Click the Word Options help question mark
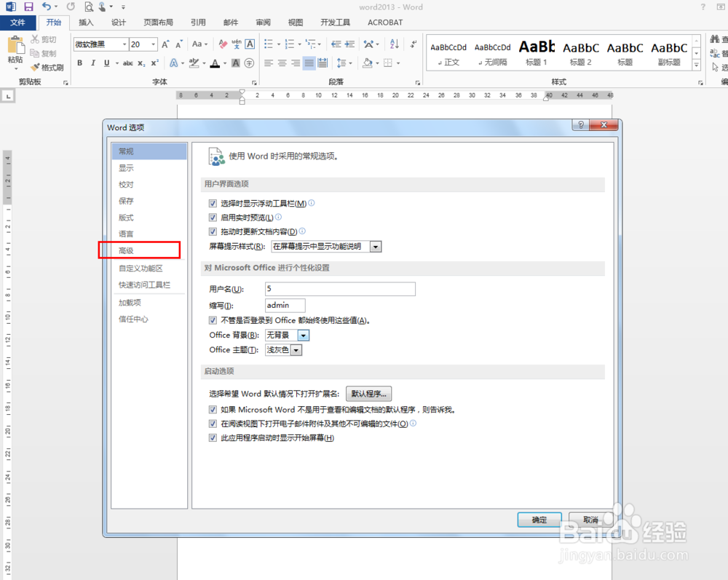728x580 pixels. (581, 124)
